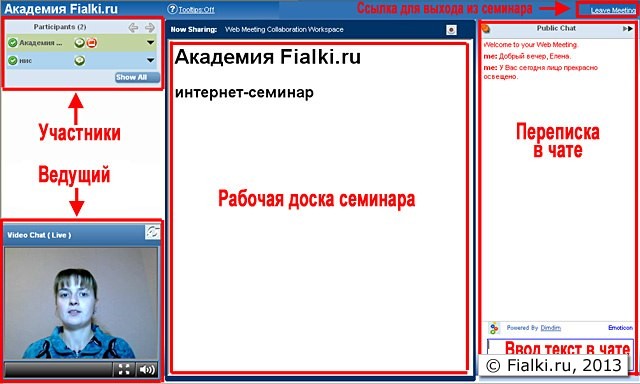
Task: Open the Dimdim link
Action: tap(551, 328)
